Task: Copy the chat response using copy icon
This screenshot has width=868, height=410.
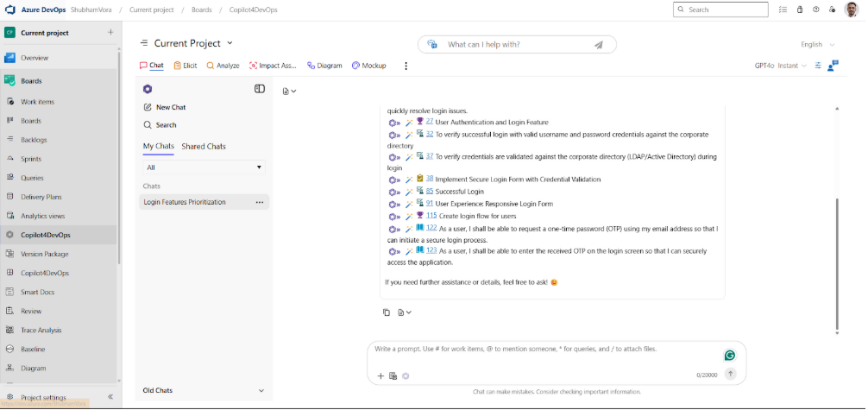Action: pyautogui.click(x=387, y=312)
